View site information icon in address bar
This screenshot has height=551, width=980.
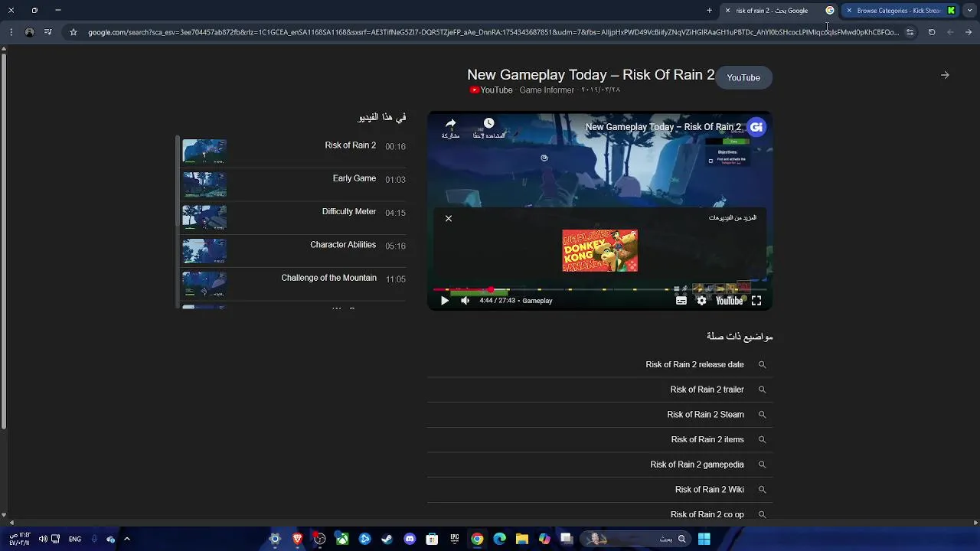(910, 32)
